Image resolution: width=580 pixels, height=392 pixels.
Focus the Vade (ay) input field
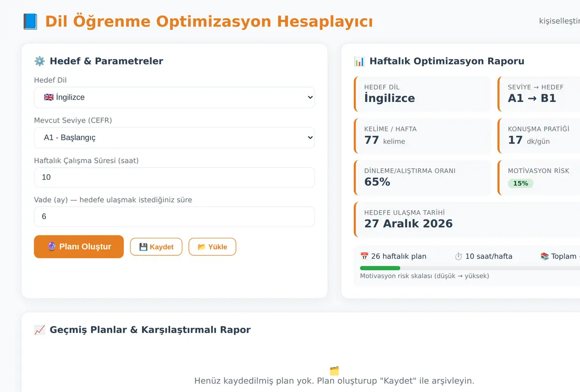[174, 217]
